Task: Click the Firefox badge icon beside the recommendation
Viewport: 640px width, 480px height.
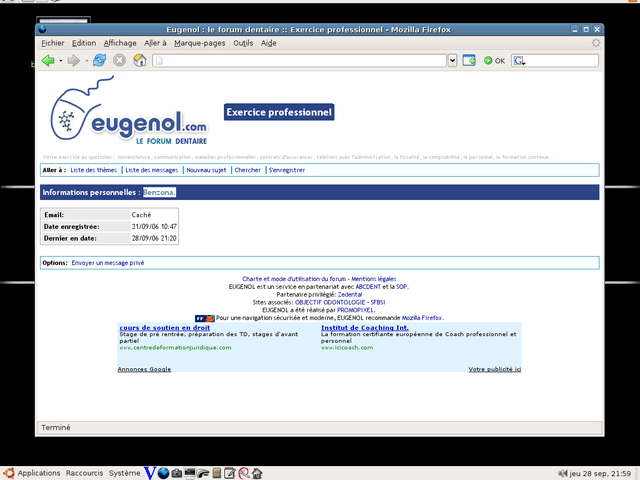Action: pyautogui.click(x=204, y=318)
